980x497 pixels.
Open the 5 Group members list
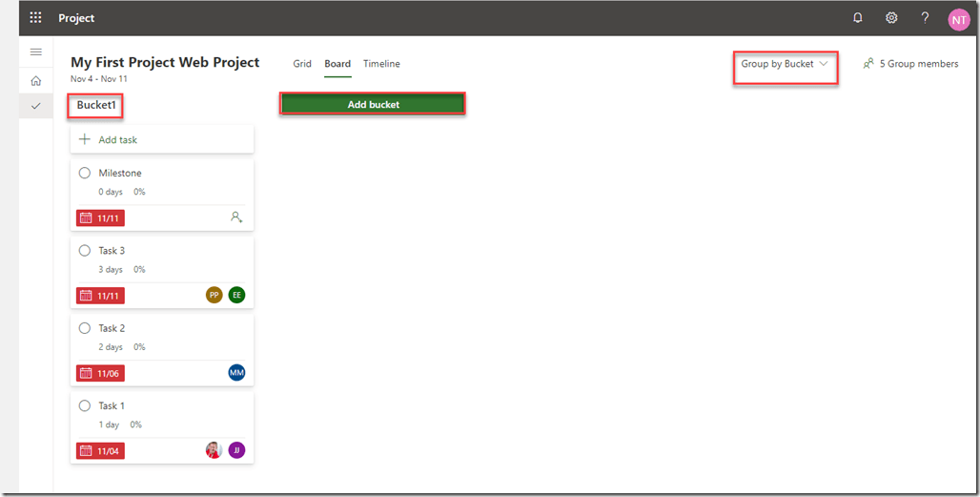click(910, 64)
